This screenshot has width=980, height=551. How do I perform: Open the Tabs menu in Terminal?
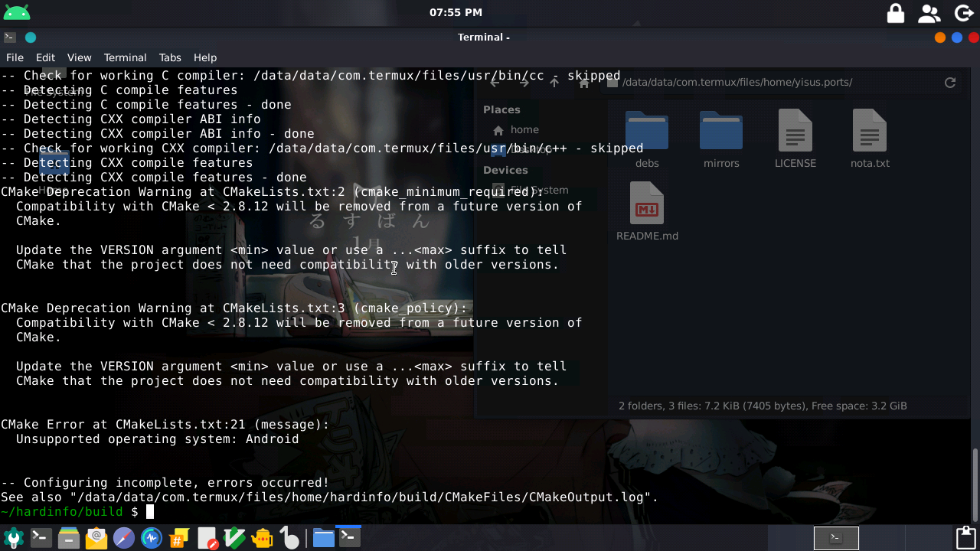pos(170,57)
